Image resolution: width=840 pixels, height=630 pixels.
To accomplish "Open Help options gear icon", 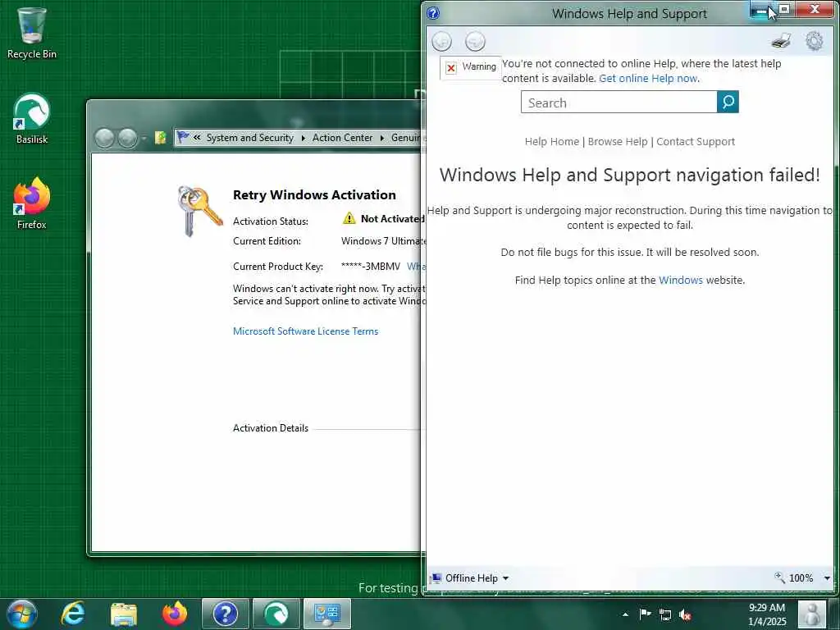I will [x=815, y=41].
